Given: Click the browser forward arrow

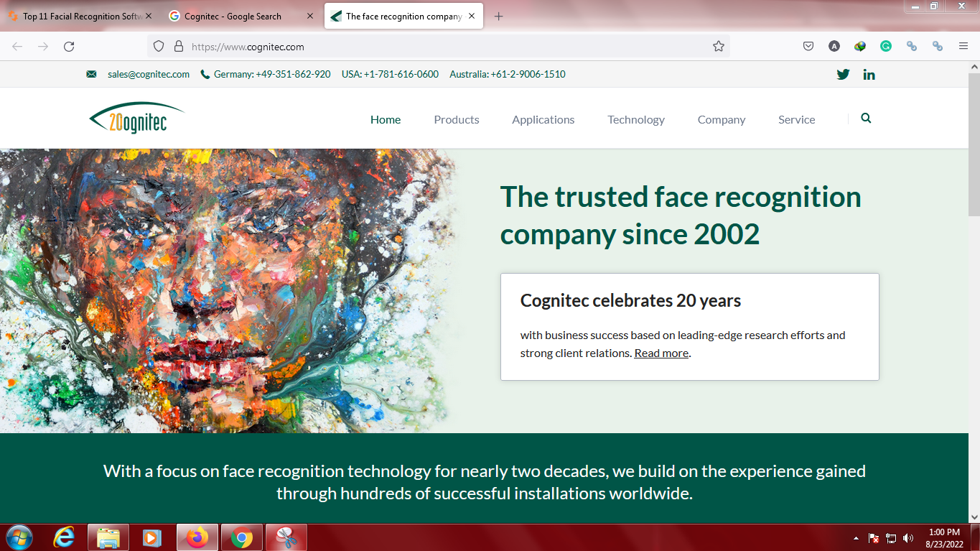Looking at the screenshot, I should click(x=43, y=46).
